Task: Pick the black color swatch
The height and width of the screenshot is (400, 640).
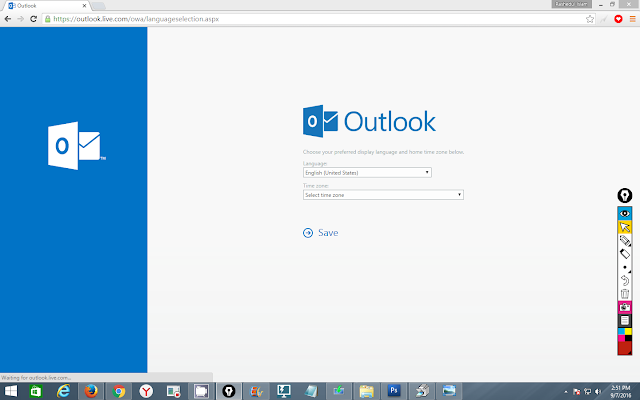Action: [x=628, y=338]
